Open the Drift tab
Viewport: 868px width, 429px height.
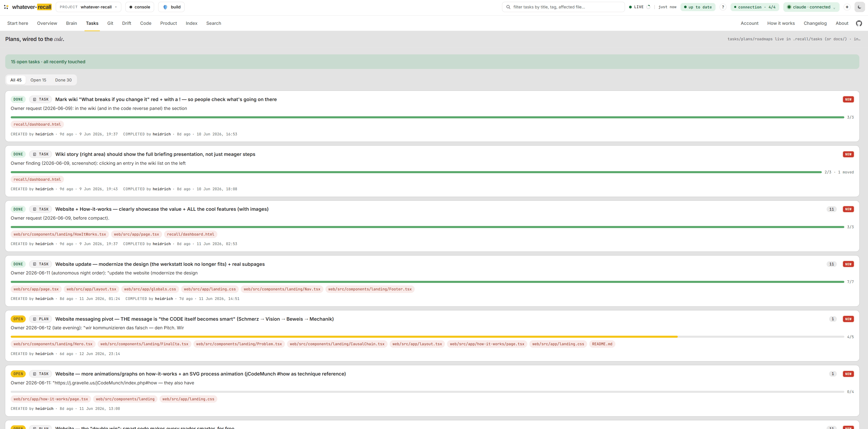pyautogui.click(x=127, y=23)
